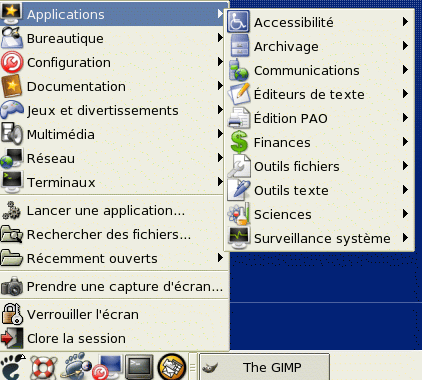422x380 pixels.
Task: Click the panel handle beside The GIMP
Action: pos(193,367)
